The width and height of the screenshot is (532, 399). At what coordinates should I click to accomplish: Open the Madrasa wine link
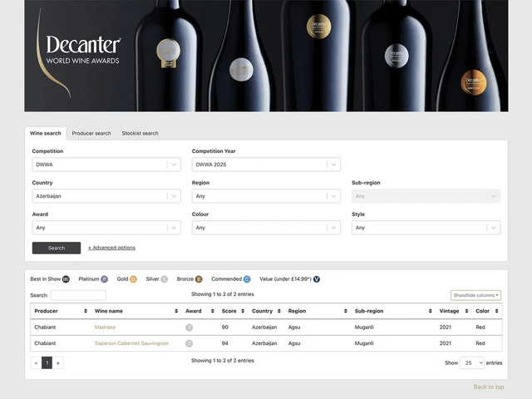pos(105,328)
